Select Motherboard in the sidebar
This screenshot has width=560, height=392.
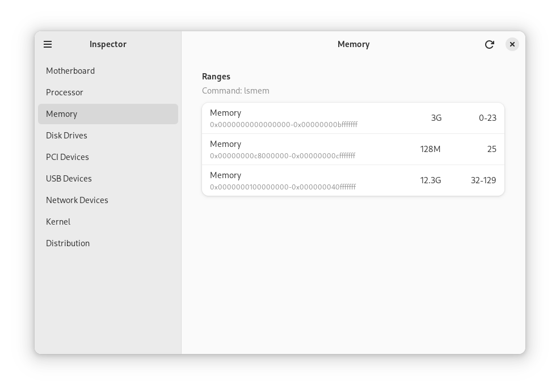point(70,71)
